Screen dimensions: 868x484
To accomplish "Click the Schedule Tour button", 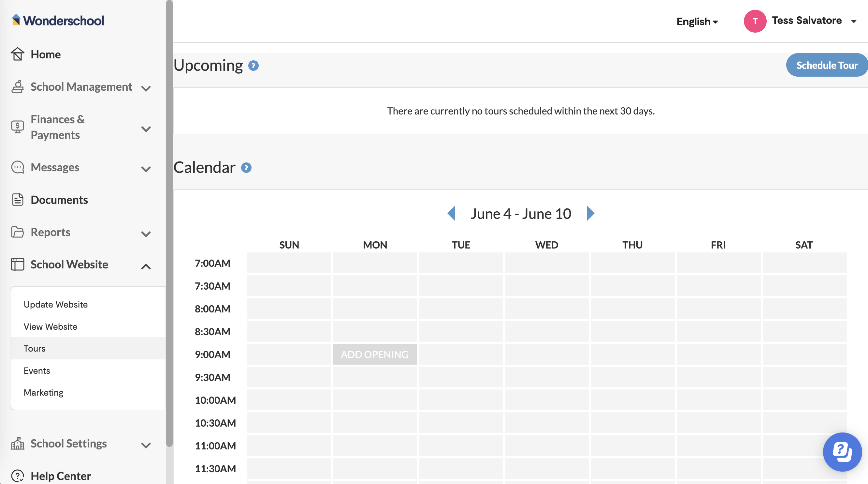I will click(x=827, y=65).
